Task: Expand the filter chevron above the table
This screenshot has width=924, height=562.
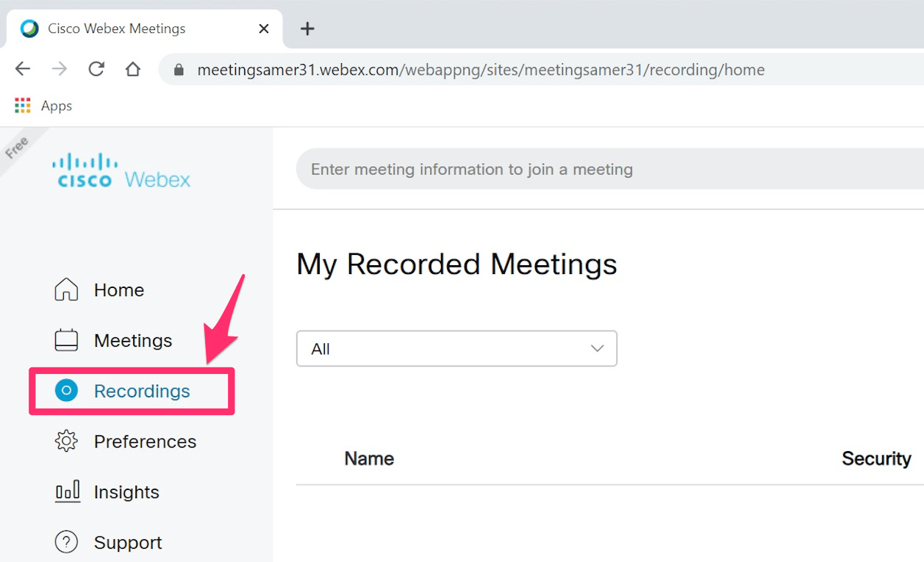Action: pos(597,348)
